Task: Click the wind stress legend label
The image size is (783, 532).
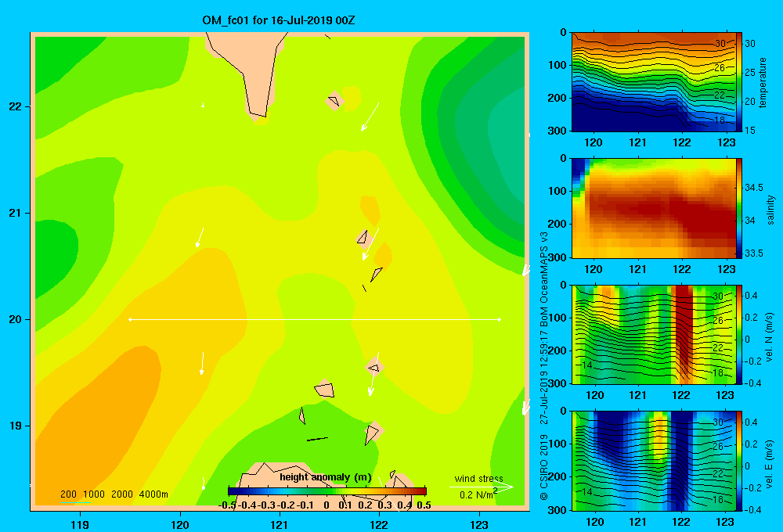Action: (x=478, y=478)
